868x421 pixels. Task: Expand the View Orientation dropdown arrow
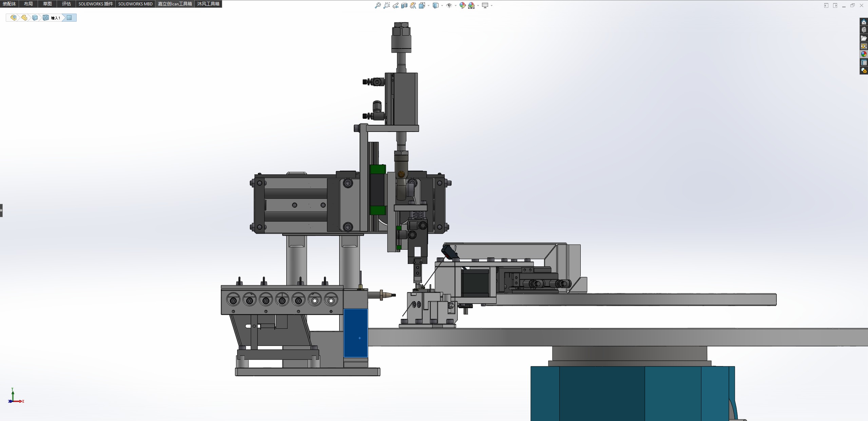428,5
